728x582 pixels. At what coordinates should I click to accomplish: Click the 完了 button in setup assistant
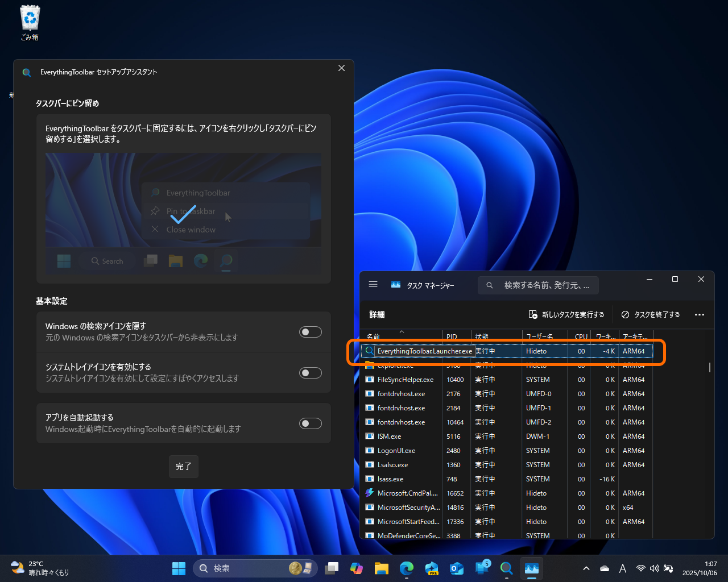coord(183,466)
